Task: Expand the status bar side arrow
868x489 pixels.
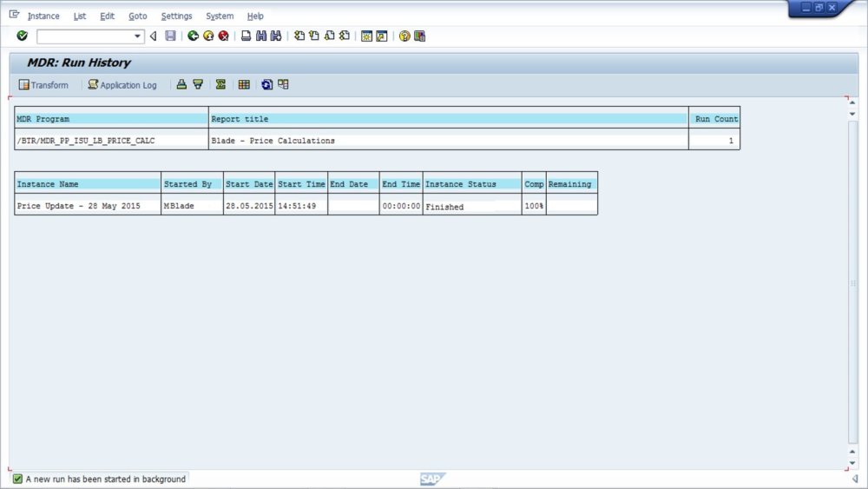Action: coord(855,479)
